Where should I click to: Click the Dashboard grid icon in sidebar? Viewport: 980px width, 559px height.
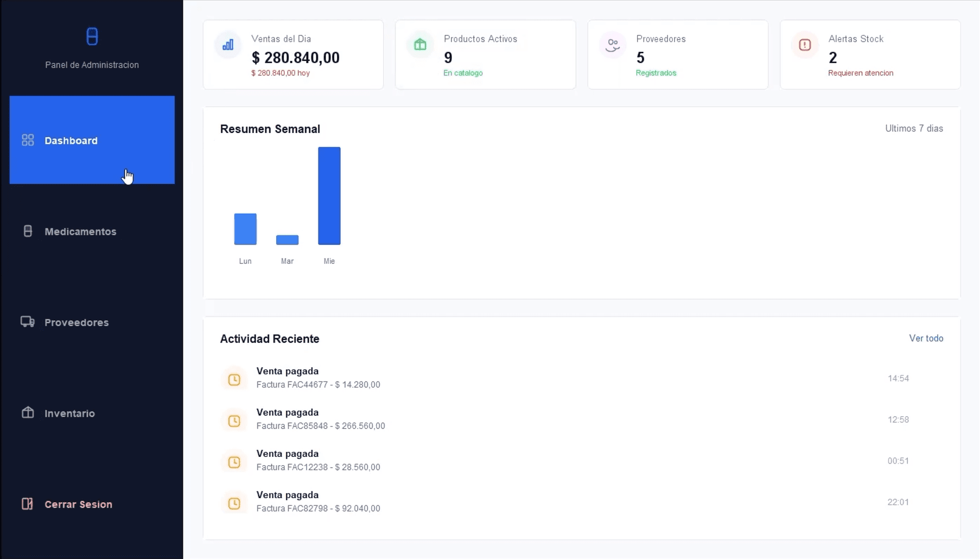pyautogui.click(x=28, y=140)
